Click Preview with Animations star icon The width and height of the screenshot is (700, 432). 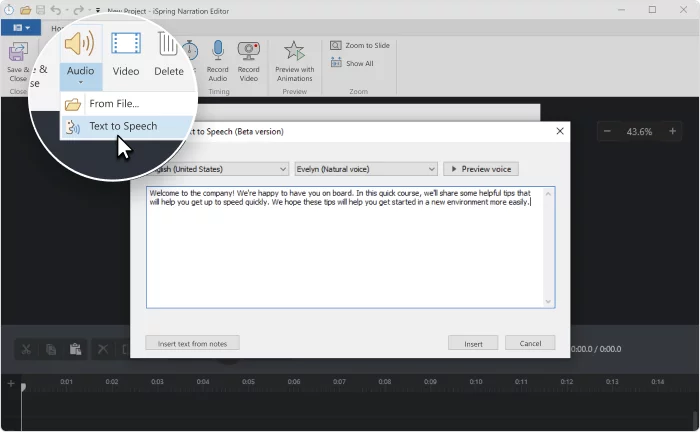tap(295, 50)
